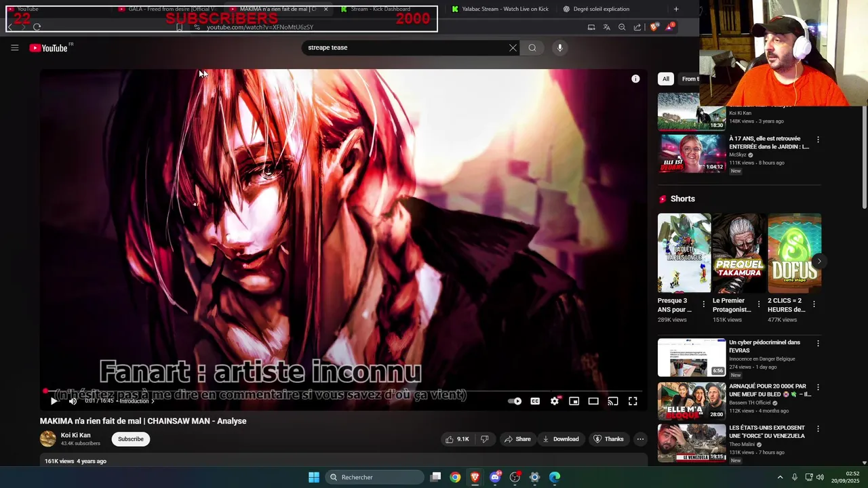Viewport: 868px width, 488px height.
Task: Open the 'Le Premier Protagonist' short
Action: pos(739,253)
